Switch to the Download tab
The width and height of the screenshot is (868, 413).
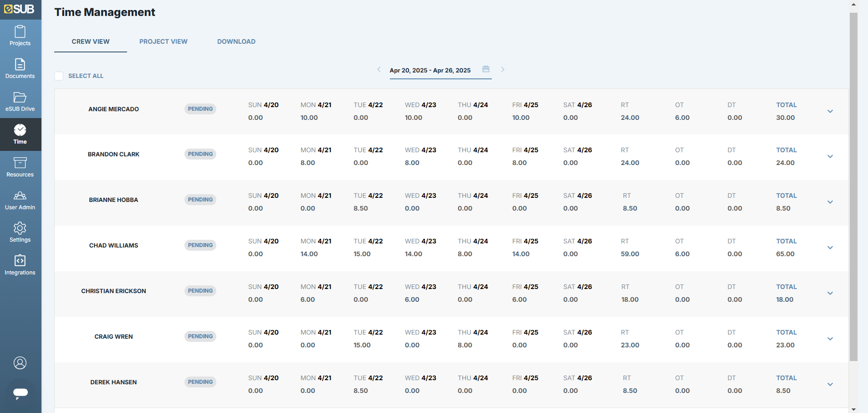click(x=236, y=41)
